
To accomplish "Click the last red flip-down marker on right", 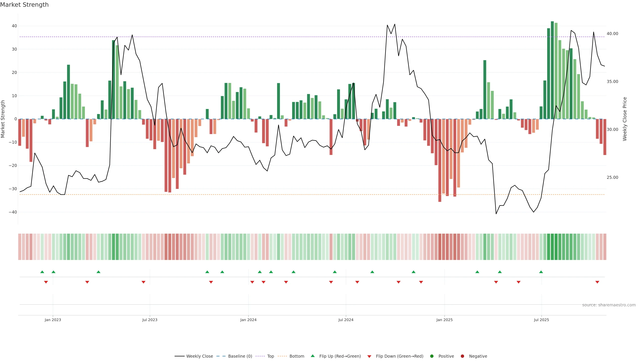I will [597, 282].
